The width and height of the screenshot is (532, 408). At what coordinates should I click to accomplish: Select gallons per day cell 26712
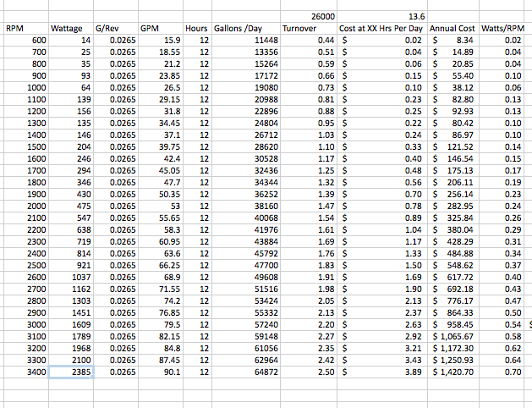point(246,135)
